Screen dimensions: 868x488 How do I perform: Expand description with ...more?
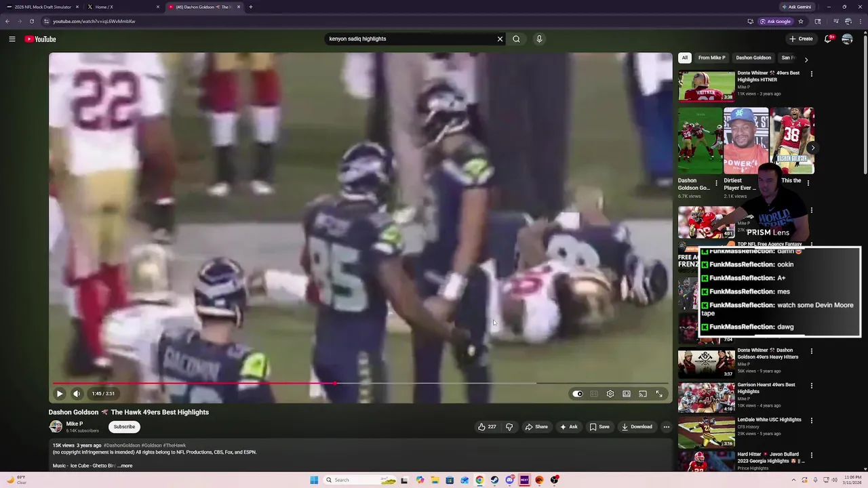pos(125,466)
